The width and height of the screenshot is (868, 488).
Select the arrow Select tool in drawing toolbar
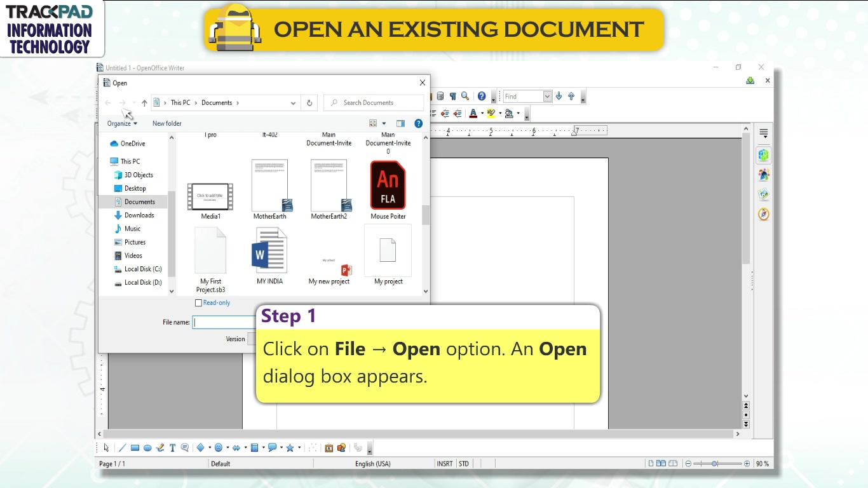(106, 448)
